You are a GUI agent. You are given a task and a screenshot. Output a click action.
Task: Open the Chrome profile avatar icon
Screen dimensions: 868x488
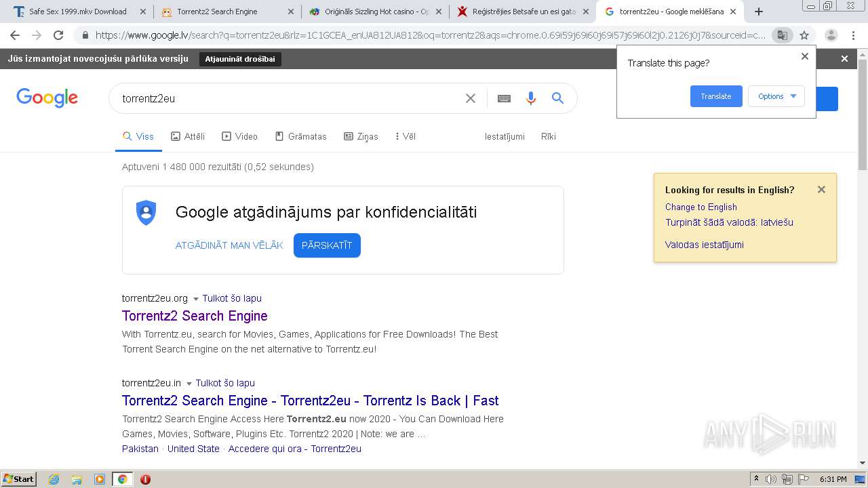pos(831,35)
